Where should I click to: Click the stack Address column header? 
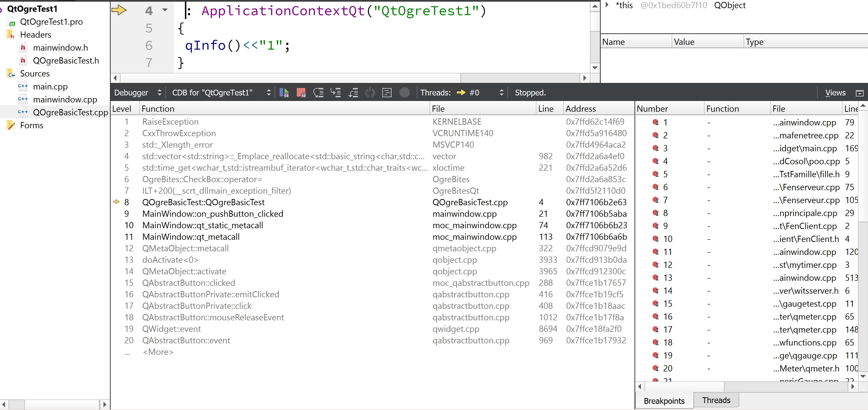pos(599,109)
